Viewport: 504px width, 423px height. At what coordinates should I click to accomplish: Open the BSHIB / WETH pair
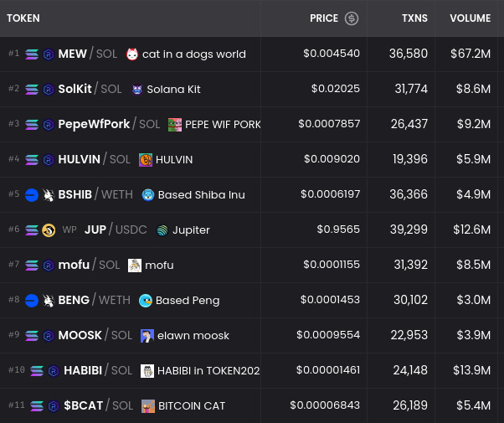point(95,194)
